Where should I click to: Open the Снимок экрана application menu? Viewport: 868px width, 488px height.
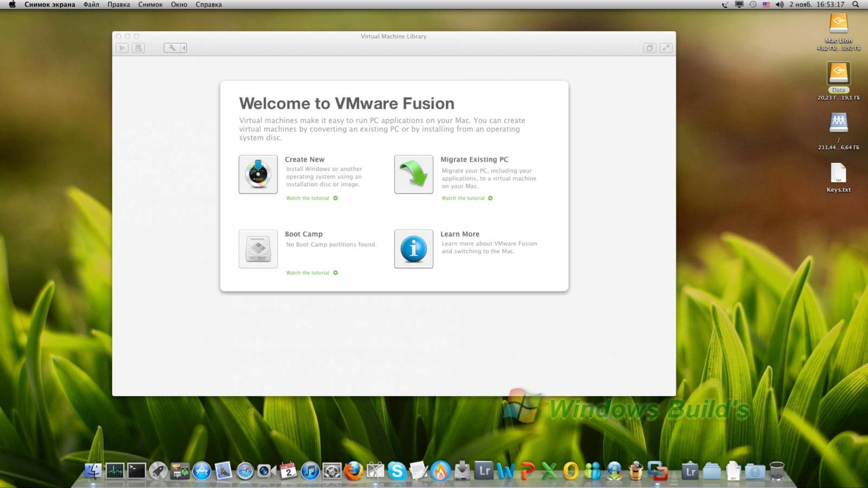pyautogui.click(x=50, y=4)
